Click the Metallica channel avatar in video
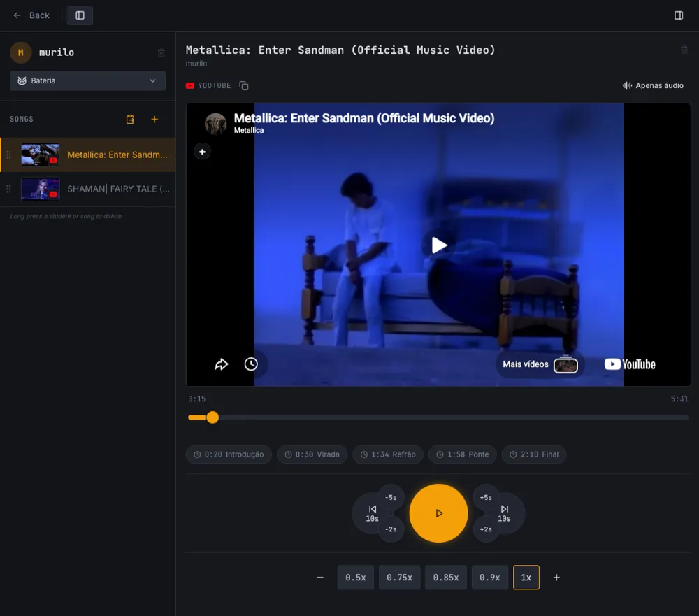The height and width of the screenshot is (616, 699). 215,124
